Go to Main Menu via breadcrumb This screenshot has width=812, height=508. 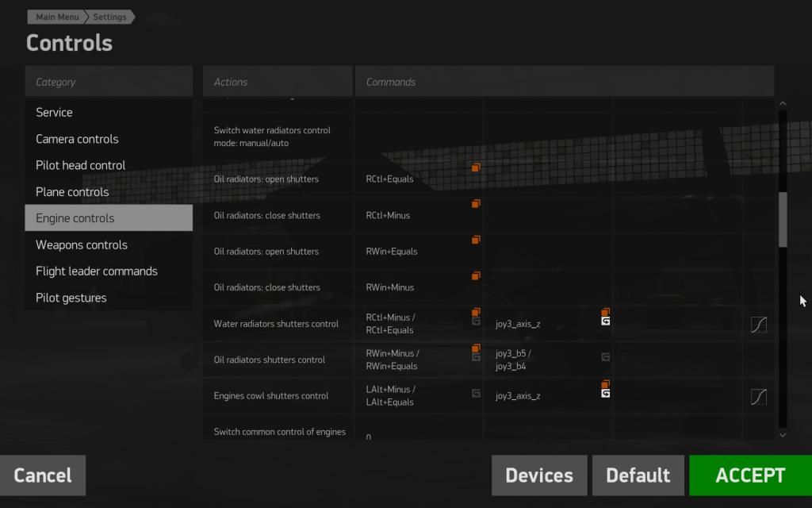[x=56, y=16]
